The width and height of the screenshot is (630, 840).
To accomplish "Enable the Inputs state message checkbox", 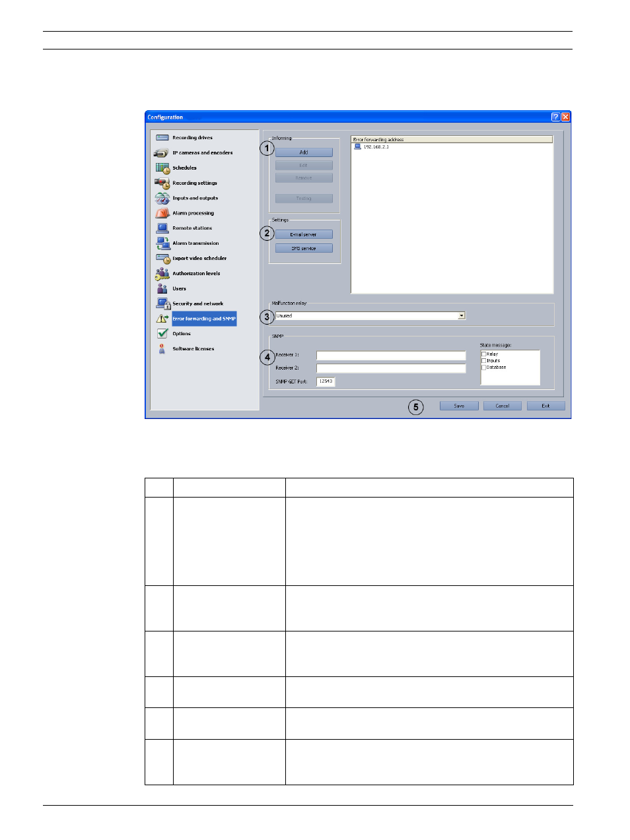I will (483, 361).
